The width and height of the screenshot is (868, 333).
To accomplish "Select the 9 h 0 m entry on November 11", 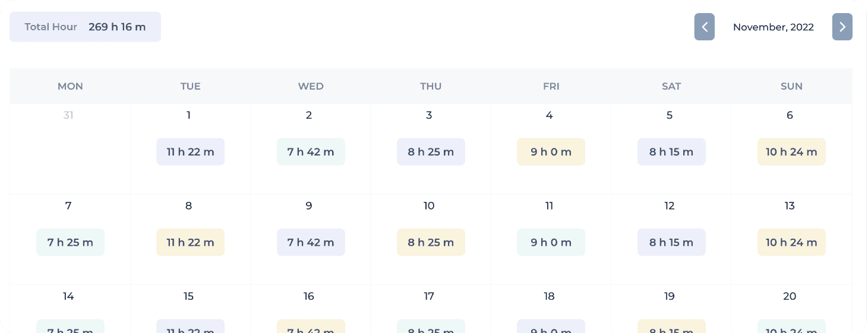I will pos(551,242).
